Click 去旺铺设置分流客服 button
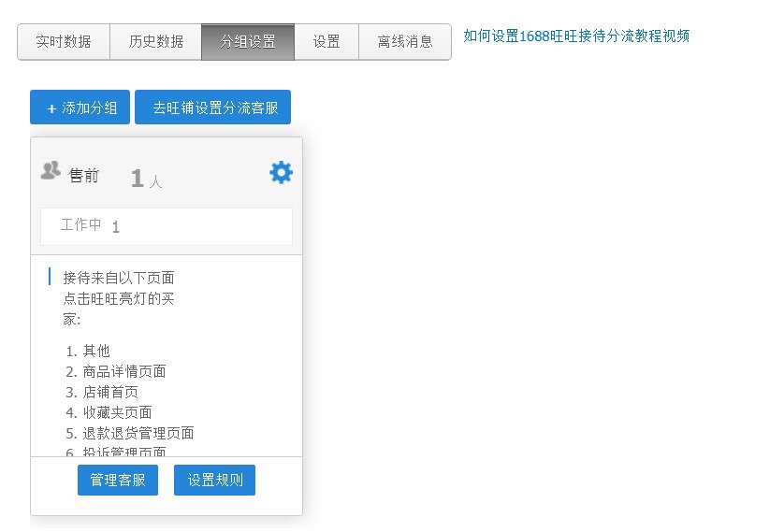This screenshot has height=532, width=769. click(x=213, y=108)
